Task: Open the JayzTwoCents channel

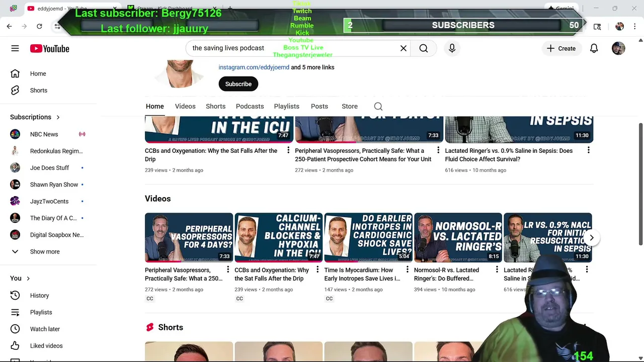Action: pos(48,201)
